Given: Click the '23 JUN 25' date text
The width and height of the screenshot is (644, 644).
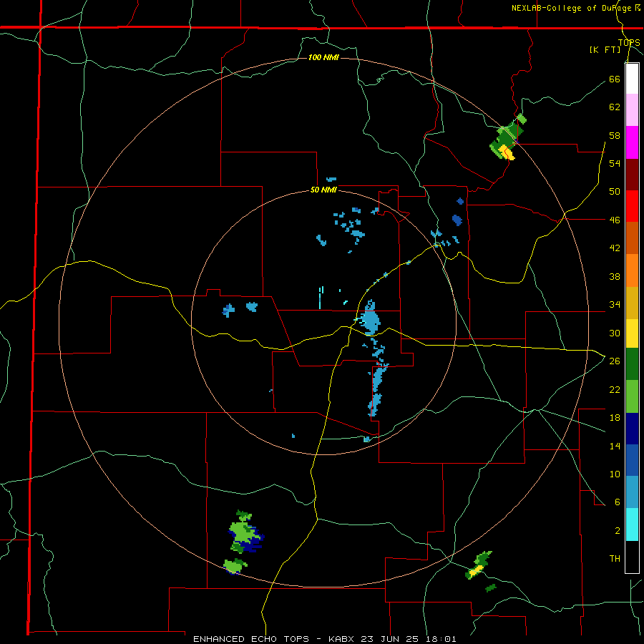Looking at the screenshot, I should (391, 639).
